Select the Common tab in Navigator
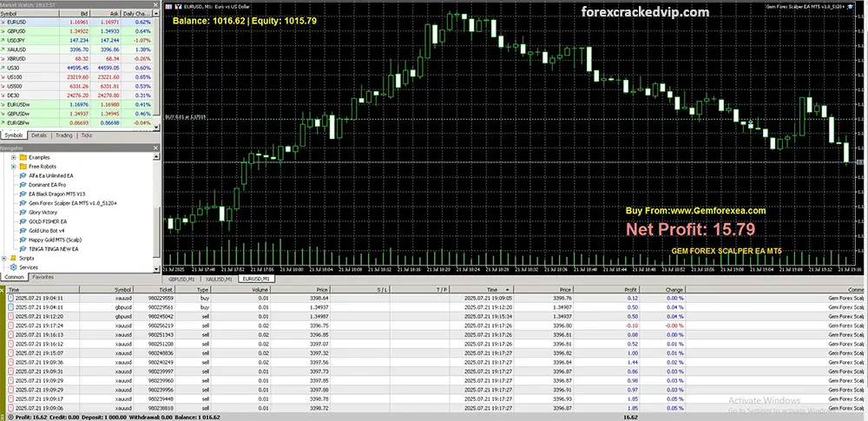 coord(14,277)
